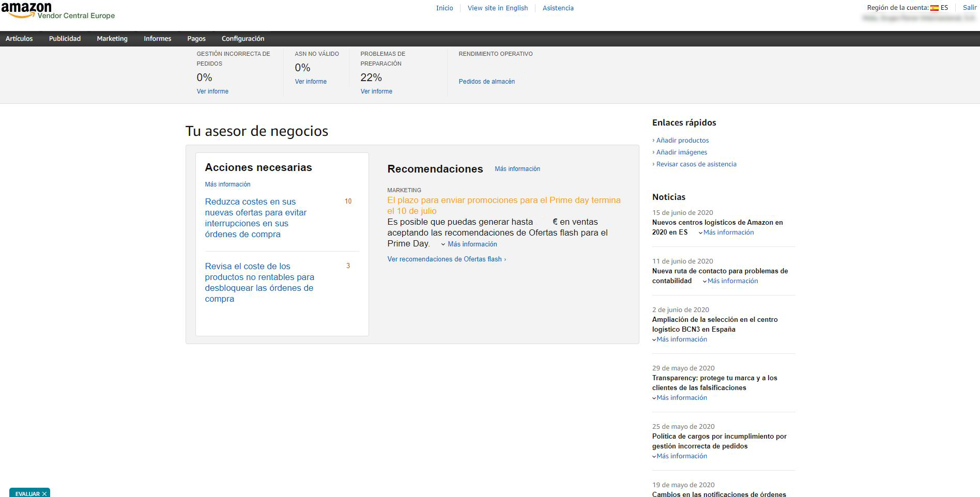Click the count 10 beside Reduzca costes
The image size is (980, 497).
348,201
